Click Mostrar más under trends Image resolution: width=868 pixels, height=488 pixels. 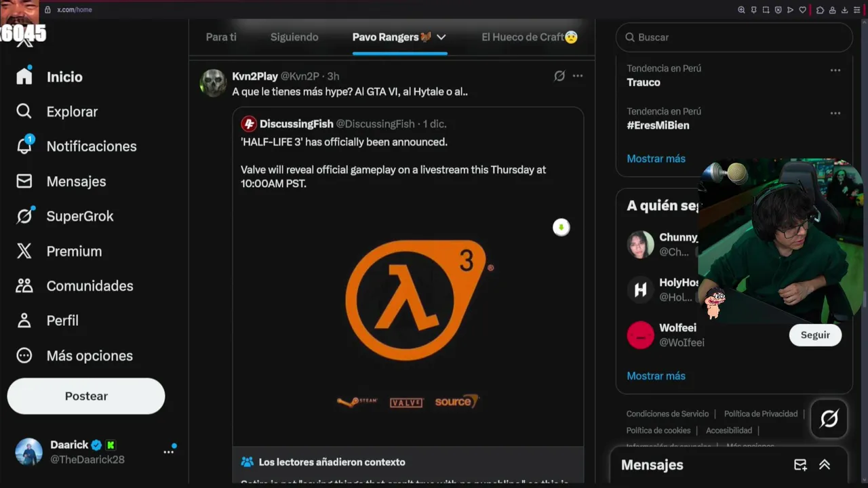coord(656,159)
